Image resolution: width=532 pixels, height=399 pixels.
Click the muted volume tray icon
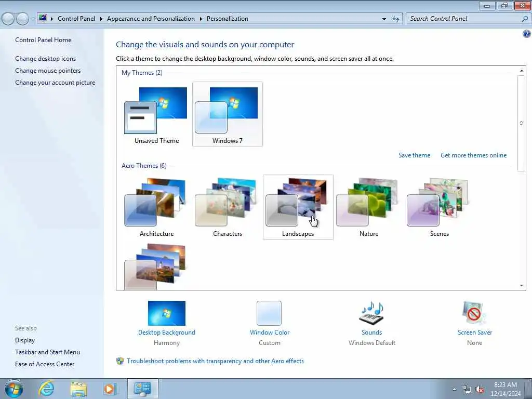coord(480,390)
